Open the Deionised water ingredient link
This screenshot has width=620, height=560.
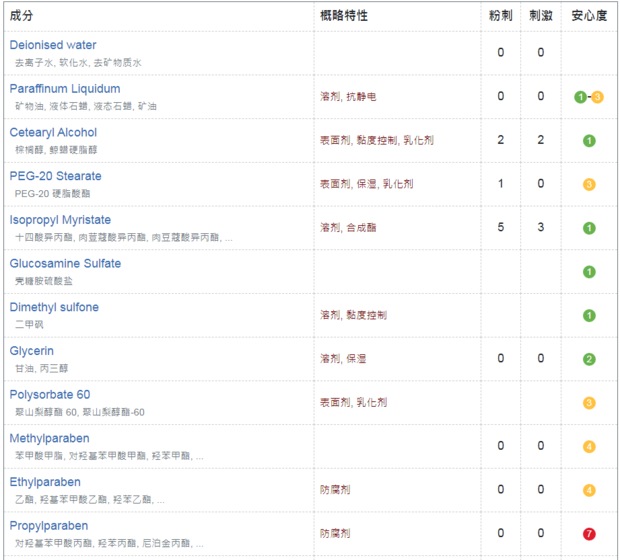click(53, 45)
